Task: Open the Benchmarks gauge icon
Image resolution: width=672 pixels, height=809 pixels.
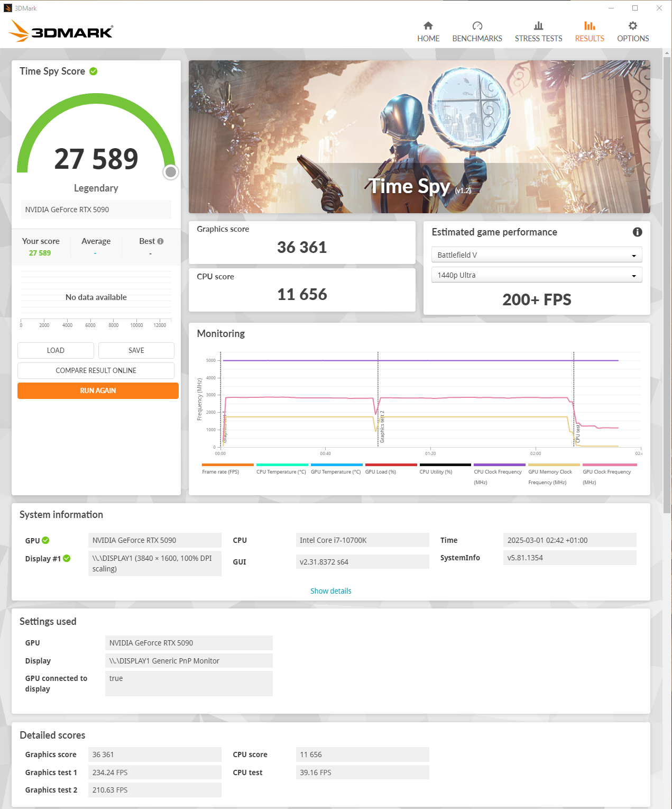Action: (x=477, y=26)
